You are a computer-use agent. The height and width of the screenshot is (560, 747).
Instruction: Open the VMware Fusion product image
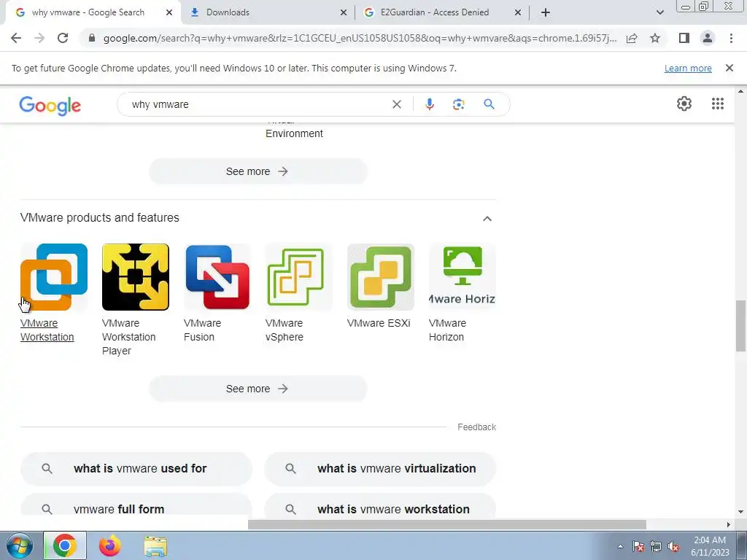tap(217, 276)
